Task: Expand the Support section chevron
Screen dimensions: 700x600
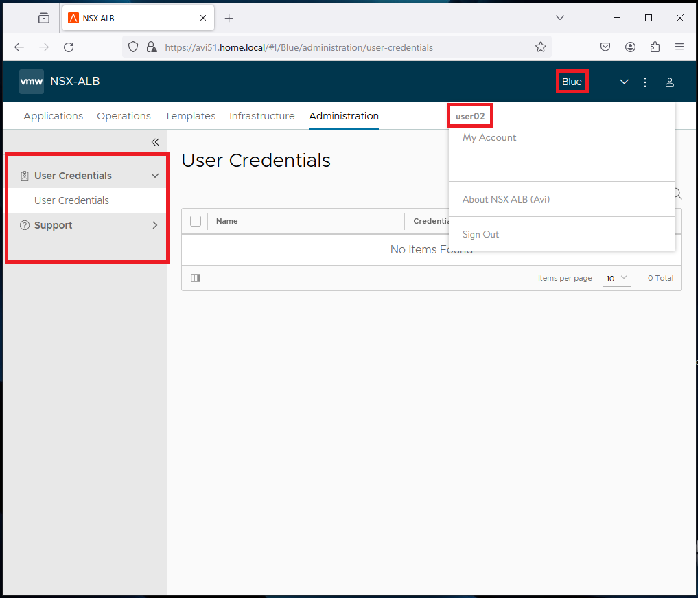Action: coord(155,225)
